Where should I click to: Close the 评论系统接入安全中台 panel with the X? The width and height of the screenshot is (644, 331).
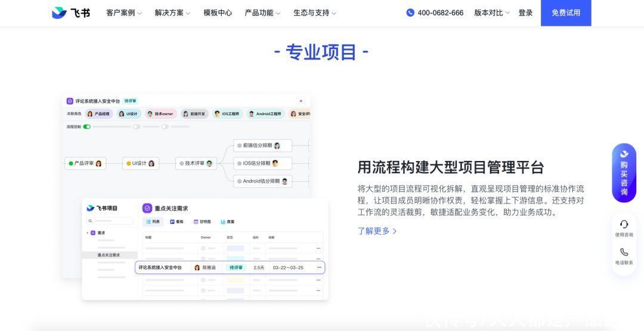point(301,101)
